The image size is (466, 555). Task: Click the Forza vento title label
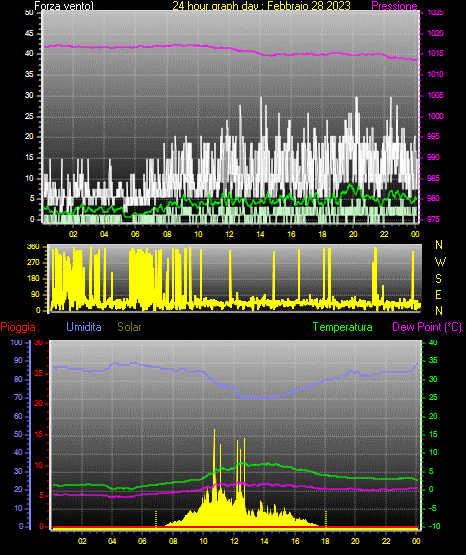[x=64, y=6]
